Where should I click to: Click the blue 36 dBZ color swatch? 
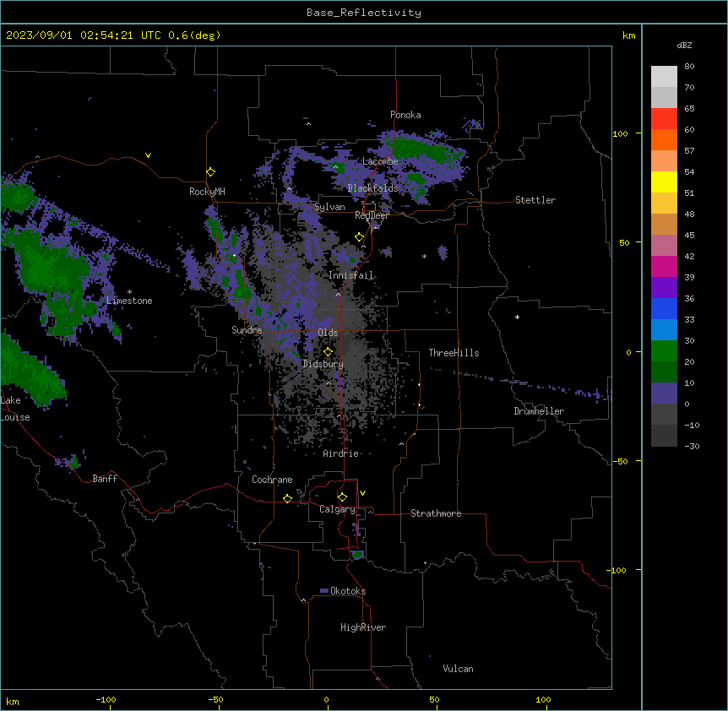pos(664,308)
